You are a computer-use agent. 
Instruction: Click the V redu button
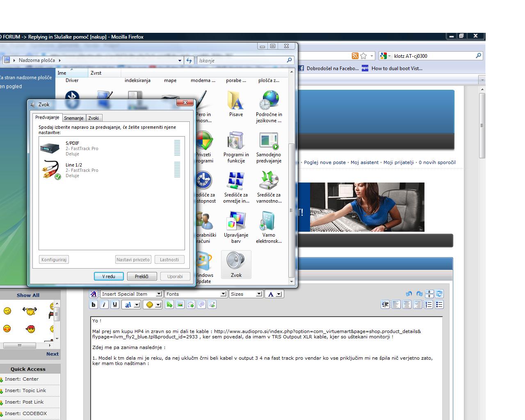coord(109,276)
